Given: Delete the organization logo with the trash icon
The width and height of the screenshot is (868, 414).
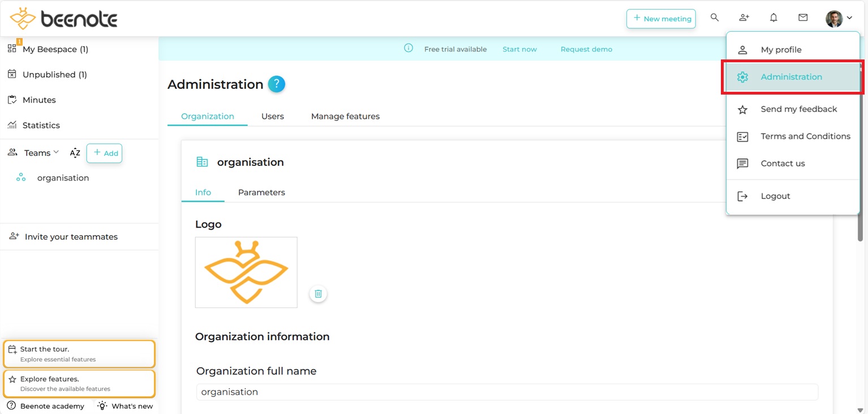Looking at the screenshot, I should 318,293.
